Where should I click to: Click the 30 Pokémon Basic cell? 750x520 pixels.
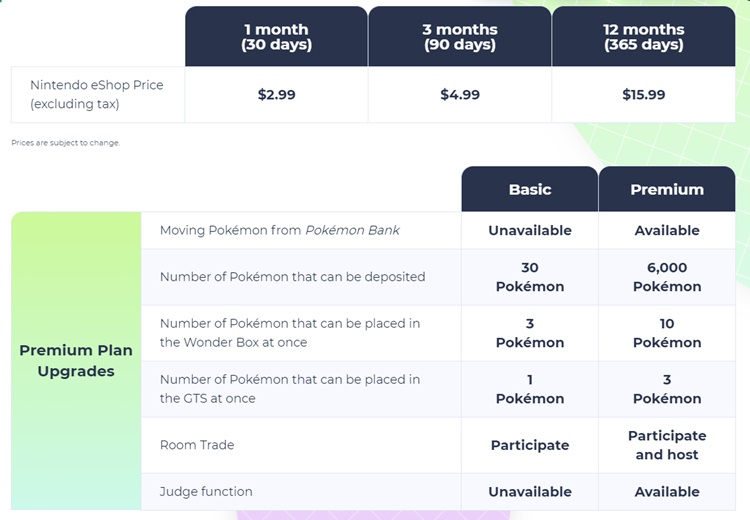530,277
